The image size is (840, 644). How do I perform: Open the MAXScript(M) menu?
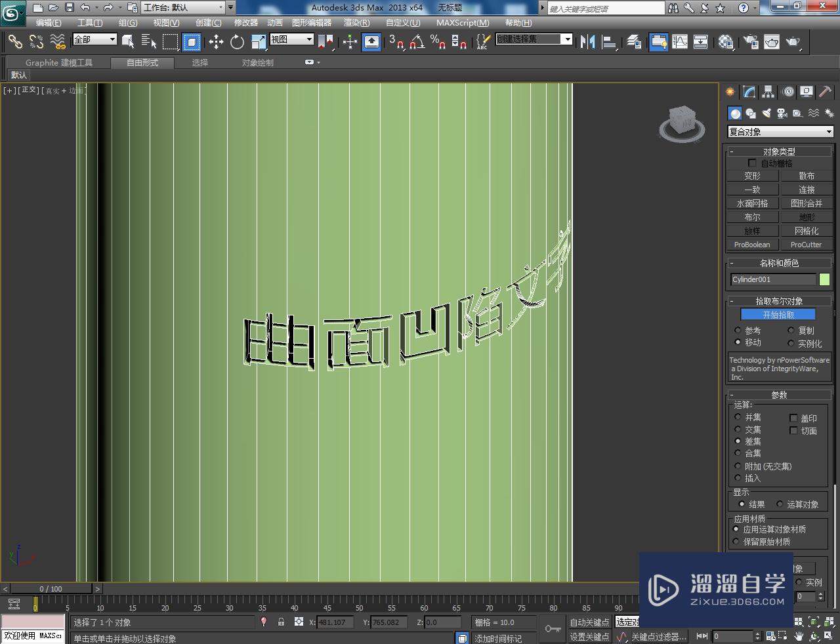tap(463, 23)
